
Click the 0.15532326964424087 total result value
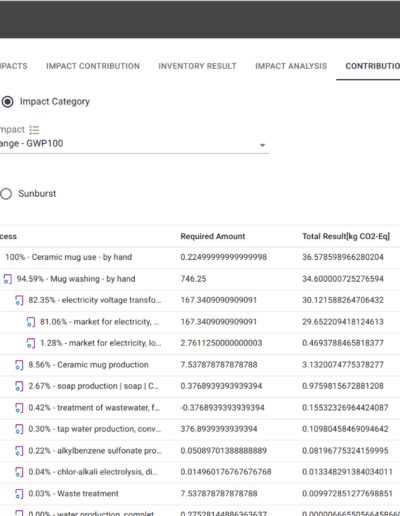(345, 408)
